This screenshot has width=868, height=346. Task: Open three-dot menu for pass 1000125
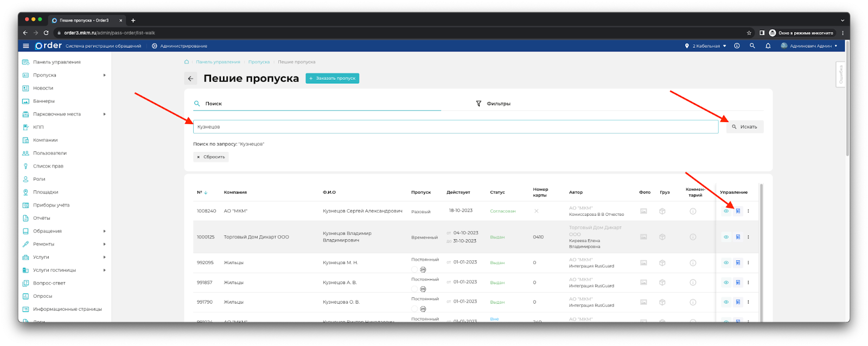click(x=748, y=237)
